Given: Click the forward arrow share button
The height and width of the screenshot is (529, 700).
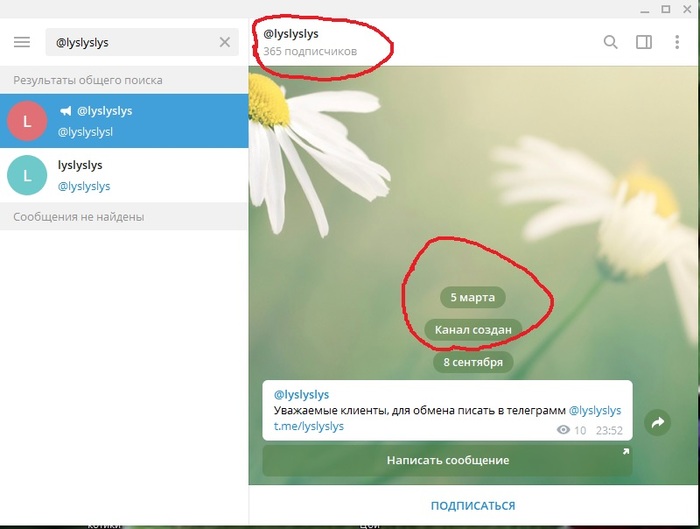Looking at the screenshot, I should (658, 422).
